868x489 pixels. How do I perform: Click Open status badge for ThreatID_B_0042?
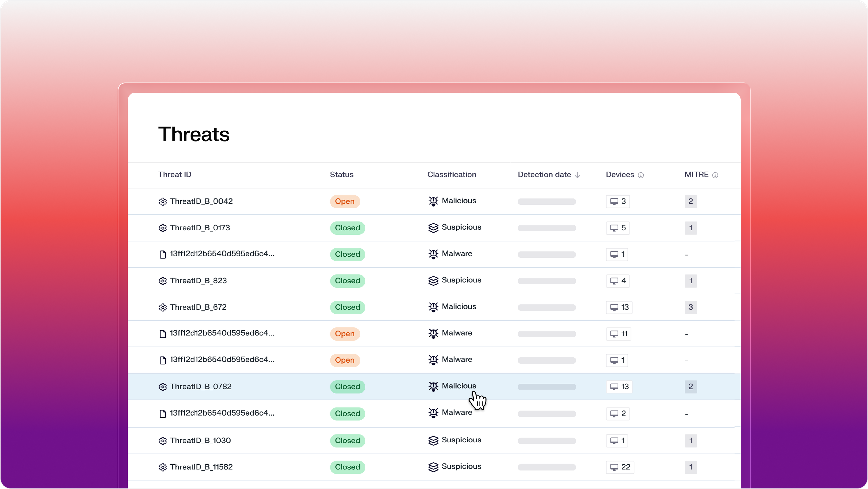[x=345, y=201]
